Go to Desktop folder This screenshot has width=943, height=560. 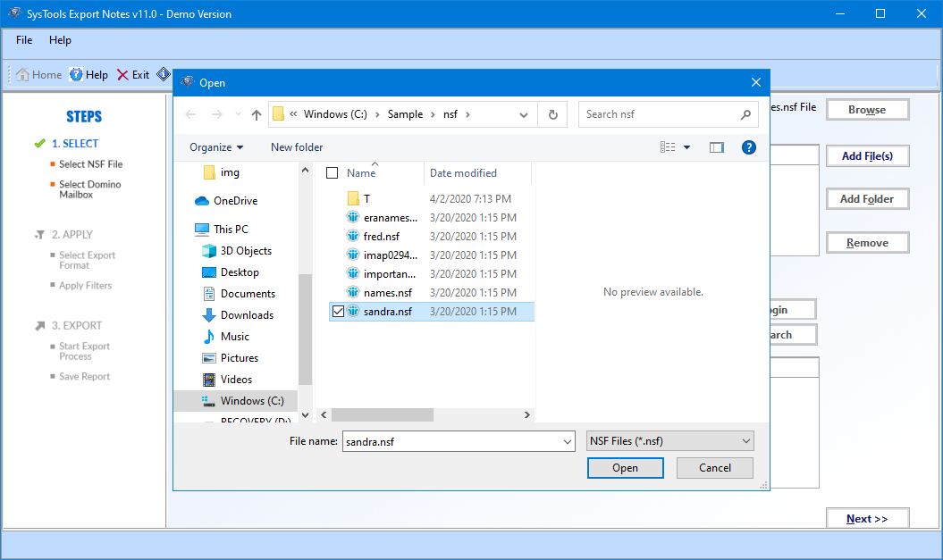click(x=231, y=272)
